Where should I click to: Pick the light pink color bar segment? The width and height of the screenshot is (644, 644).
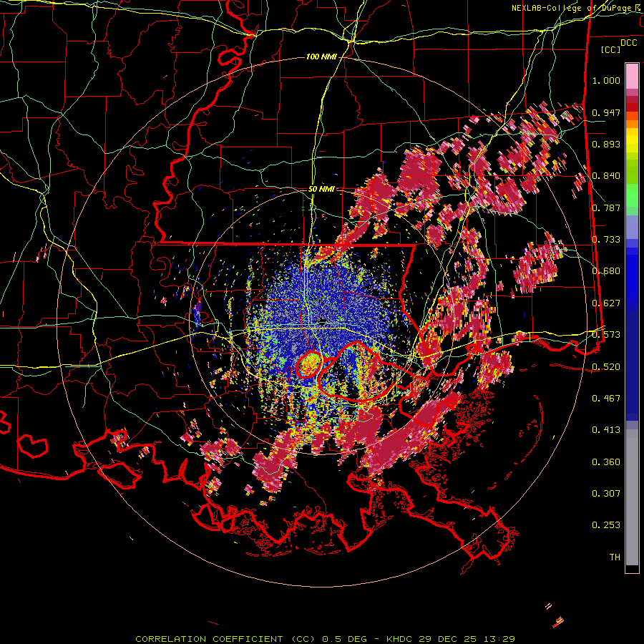[x=632, y=77]
